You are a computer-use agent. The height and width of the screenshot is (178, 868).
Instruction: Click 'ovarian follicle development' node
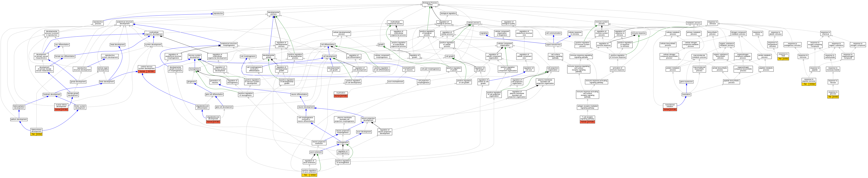[x=61, y=107]
